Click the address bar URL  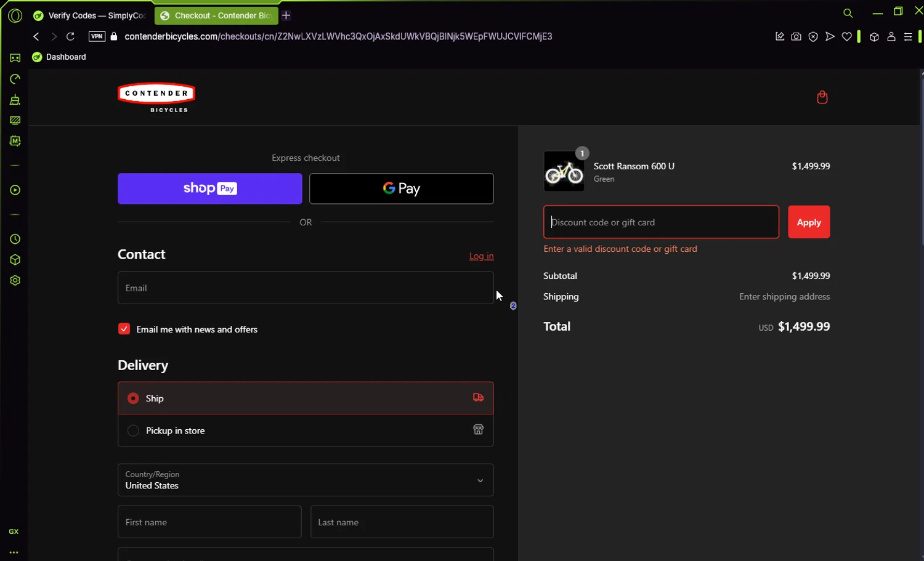click(x=338, y=36)
